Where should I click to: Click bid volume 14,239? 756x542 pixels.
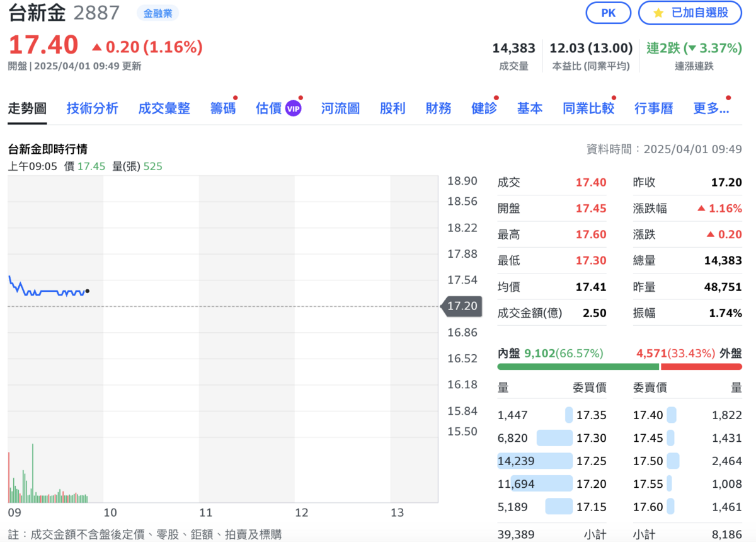click(516, 461)
